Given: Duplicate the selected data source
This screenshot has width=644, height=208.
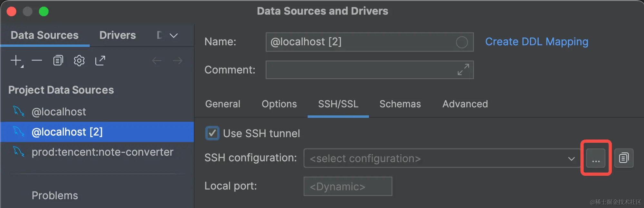Looking at the screenshot, I should coord(58,60).
